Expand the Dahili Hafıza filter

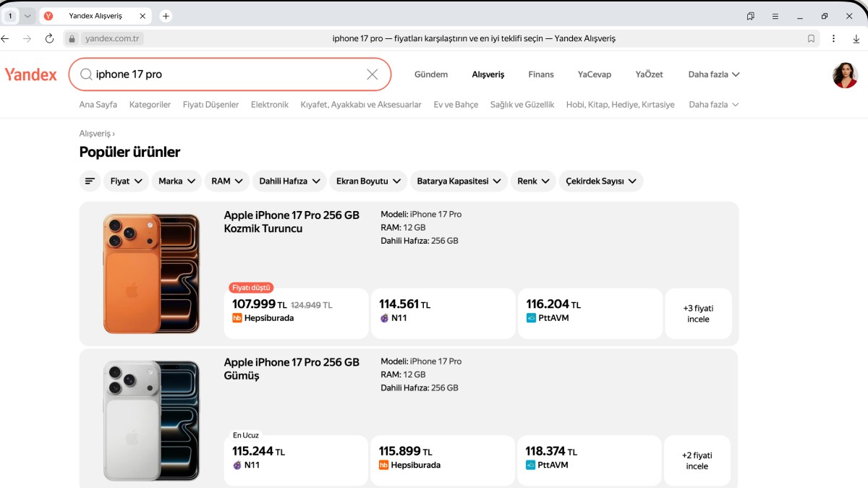tap(289, 181)
